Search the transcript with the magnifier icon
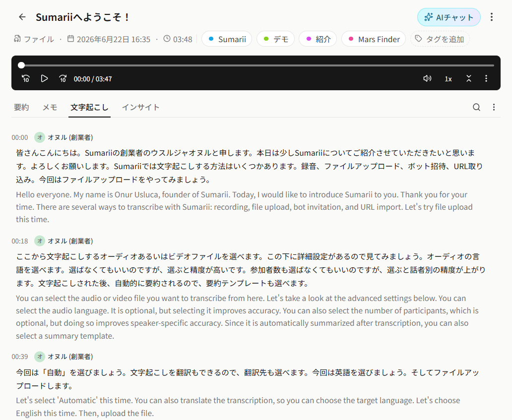512x420 pixels. (x=476, y=108)
